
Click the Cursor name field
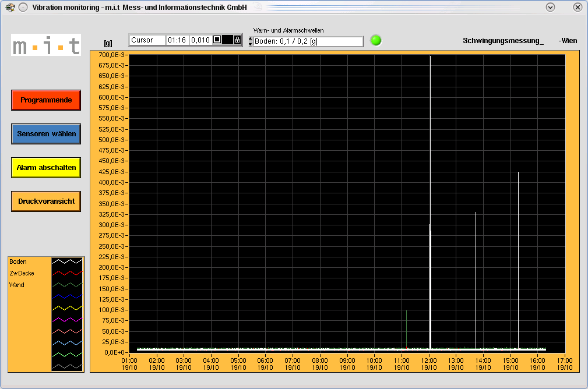[147, 40]
